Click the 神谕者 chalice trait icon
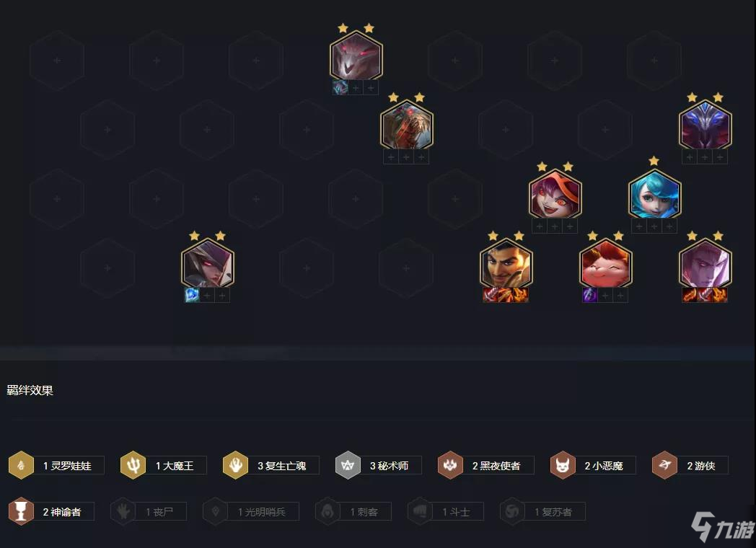The height and width of the screenshot is (548, 756). [x=21, y=511]
